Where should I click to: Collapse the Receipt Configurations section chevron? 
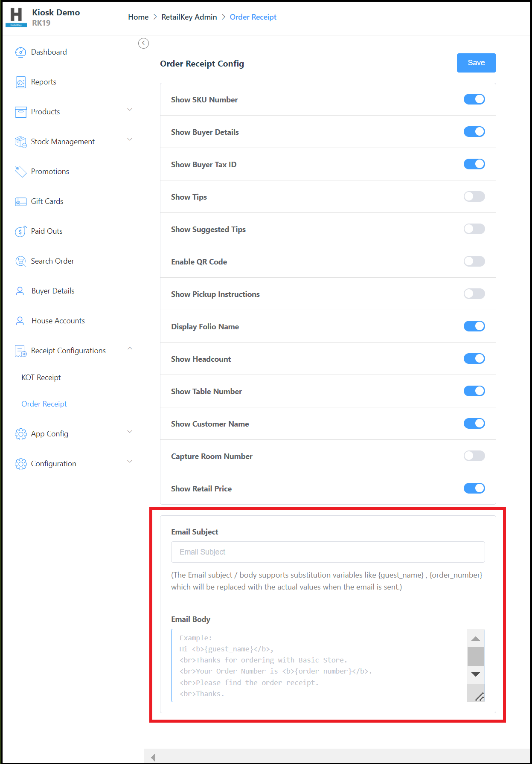pos(130,349)
